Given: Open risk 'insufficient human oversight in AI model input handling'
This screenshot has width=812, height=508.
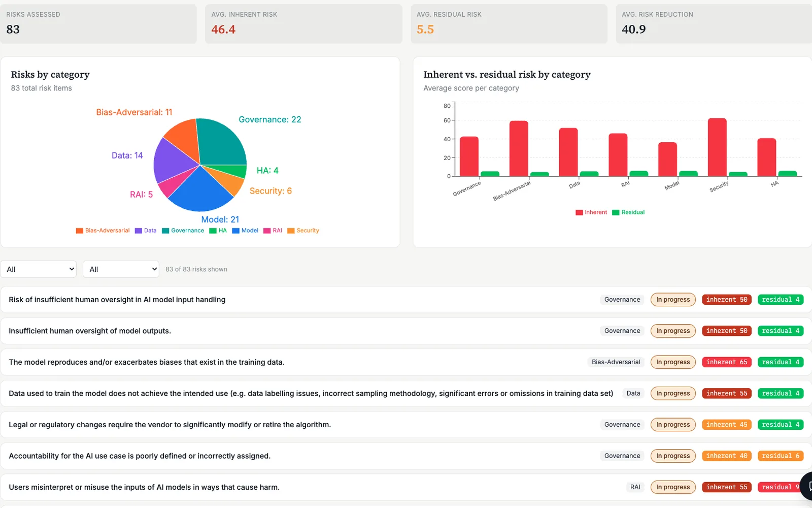Looking at the screenshot, I should pos(406,300).
